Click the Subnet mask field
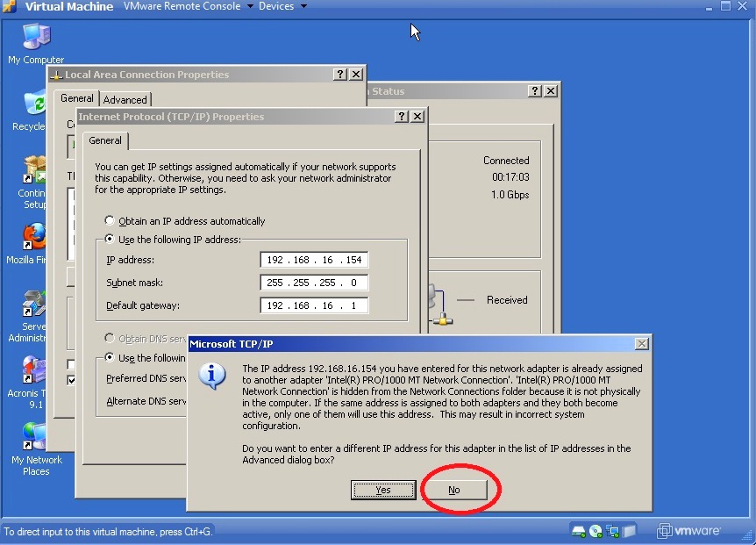The image size is (756, 545). (314, 282)
